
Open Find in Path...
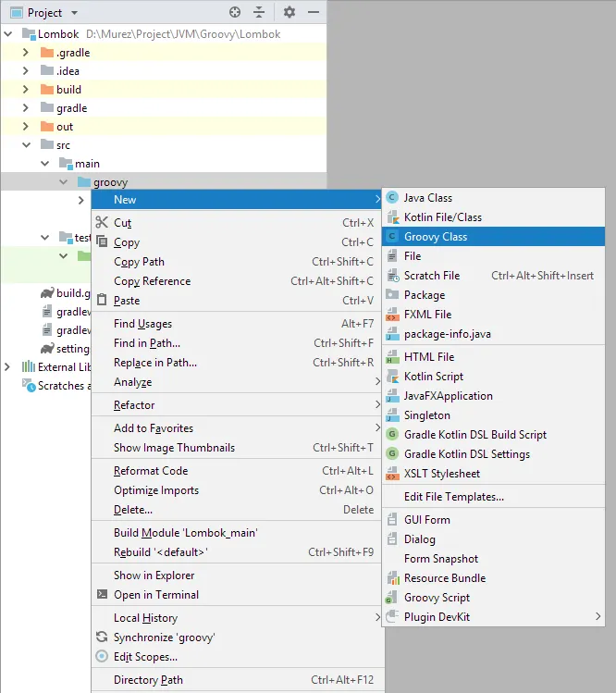pos(237,343)
